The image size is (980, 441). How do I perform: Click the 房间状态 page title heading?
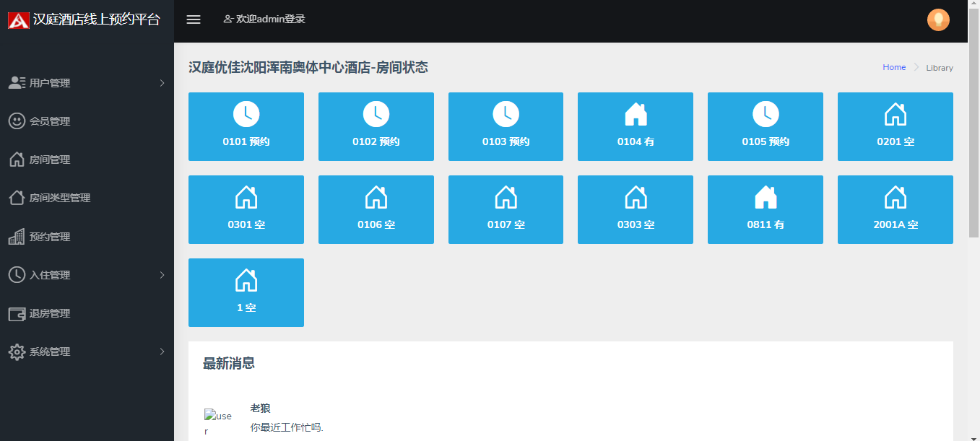308,67
